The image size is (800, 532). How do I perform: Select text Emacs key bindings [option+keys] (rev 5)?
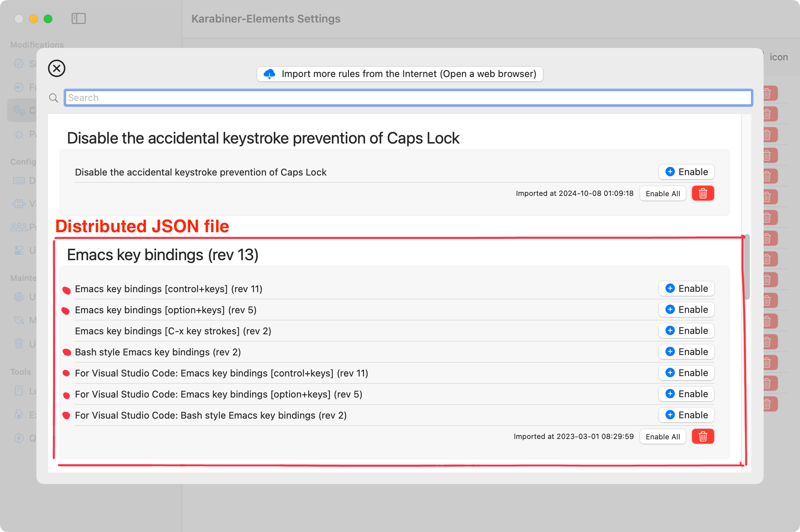166,310
